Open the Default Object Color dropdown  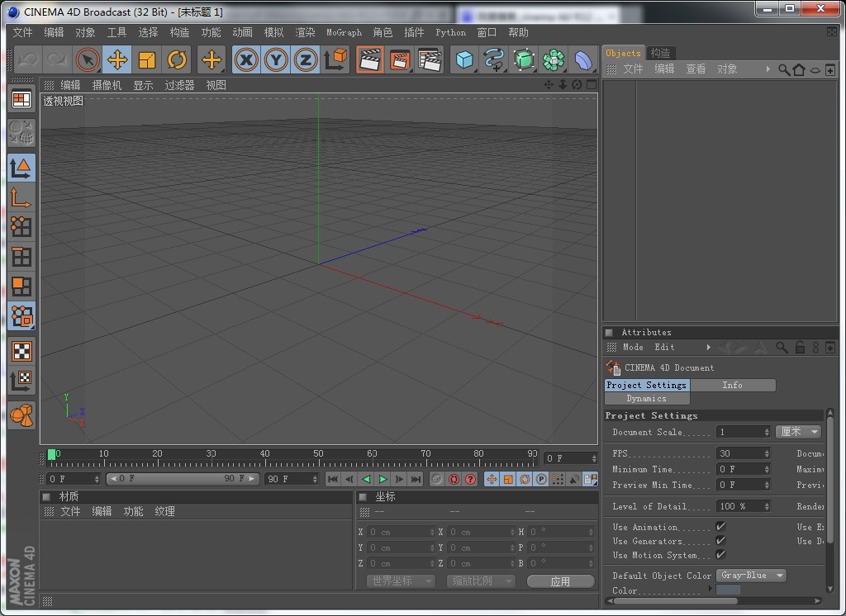point(750,576)
